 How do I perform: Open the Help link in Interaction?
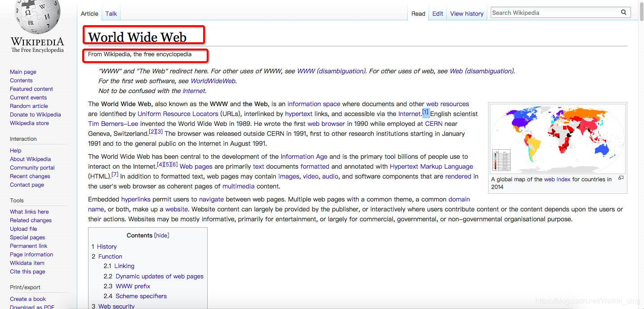point(15,151)
